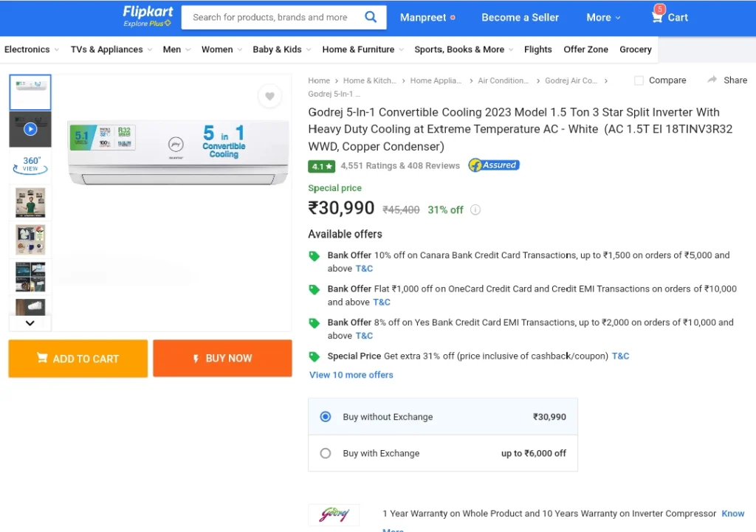Open the Manpreet account menu
The height and width of the screenshot is (532, 756).
pyautogui.click(x=427, y=18)
